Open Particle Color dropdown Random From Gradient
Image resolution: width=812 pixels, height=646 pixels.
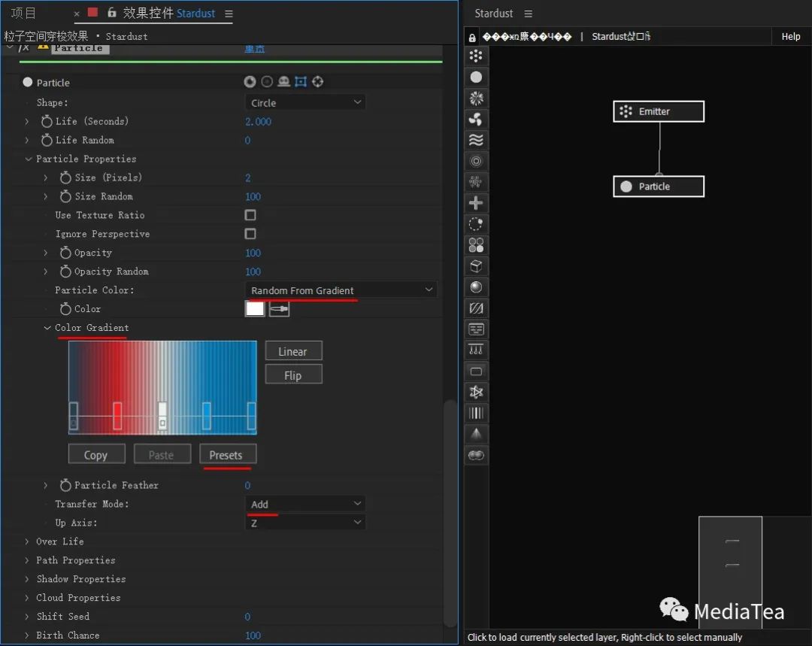click(x=341, y=290)
